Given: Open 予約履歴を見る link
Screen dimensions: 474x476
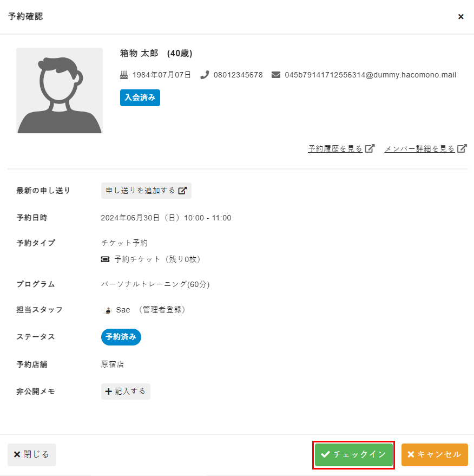Looking at the screenshot, I should tap(335, 148).
